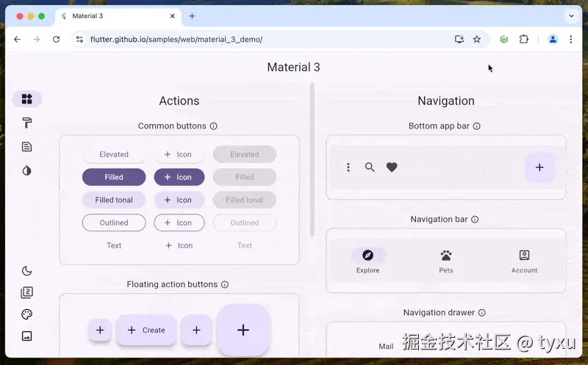Screen dimensions: 588x365
Task: Click the plus button in bottom app bar
Action: pyautogui.click(x=539, y=167)
